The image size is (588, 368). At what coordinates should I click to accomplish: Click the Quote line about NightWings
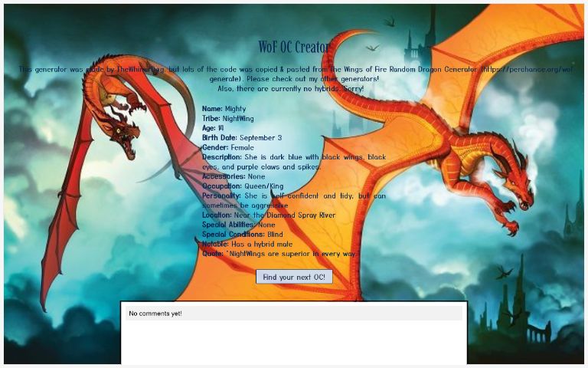[279, 254]
